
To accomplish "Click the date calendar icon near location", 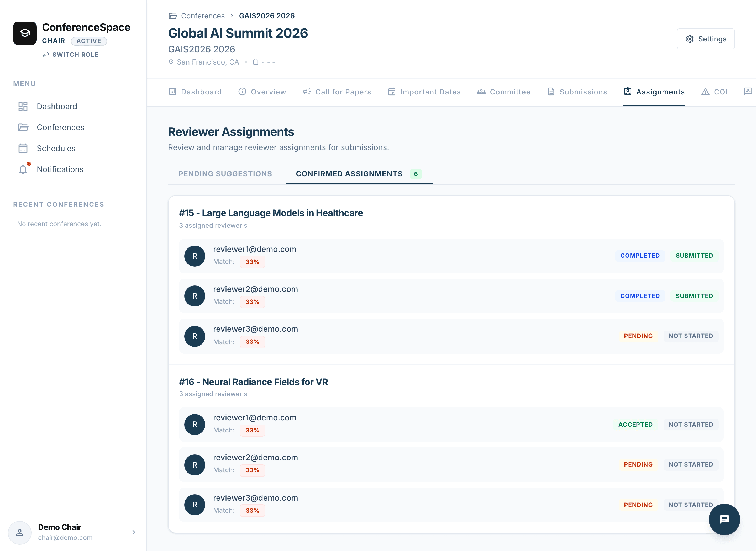I will pos(256,62).
